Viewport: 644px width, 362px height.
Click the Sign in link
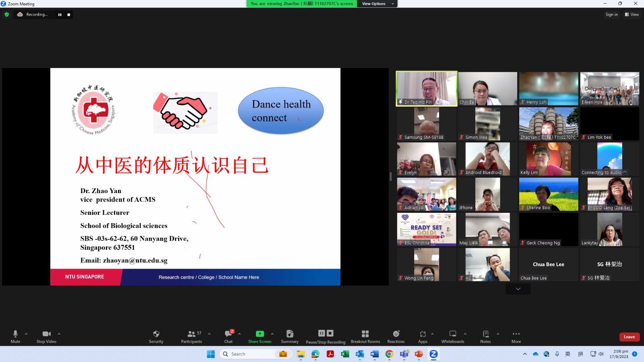[x=611, y=14]
